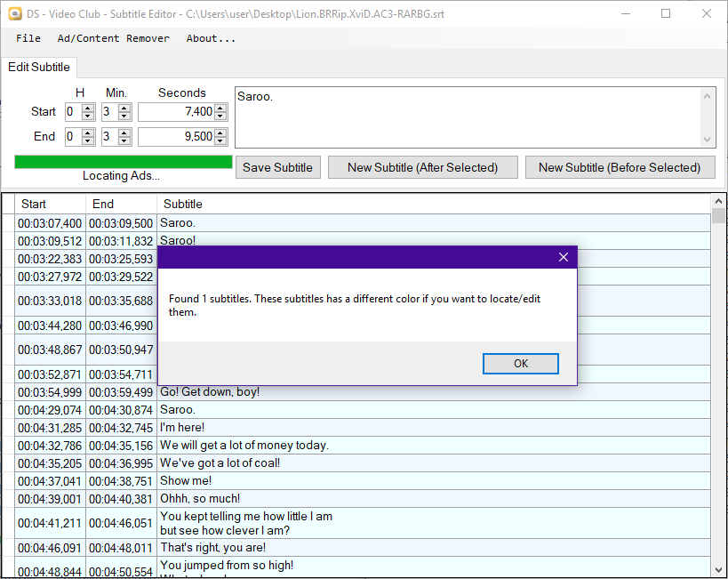The height and width of the screenshot is (579, 728).
Task: Decrease the Start hour spinner value
Action: coord(88,117)
